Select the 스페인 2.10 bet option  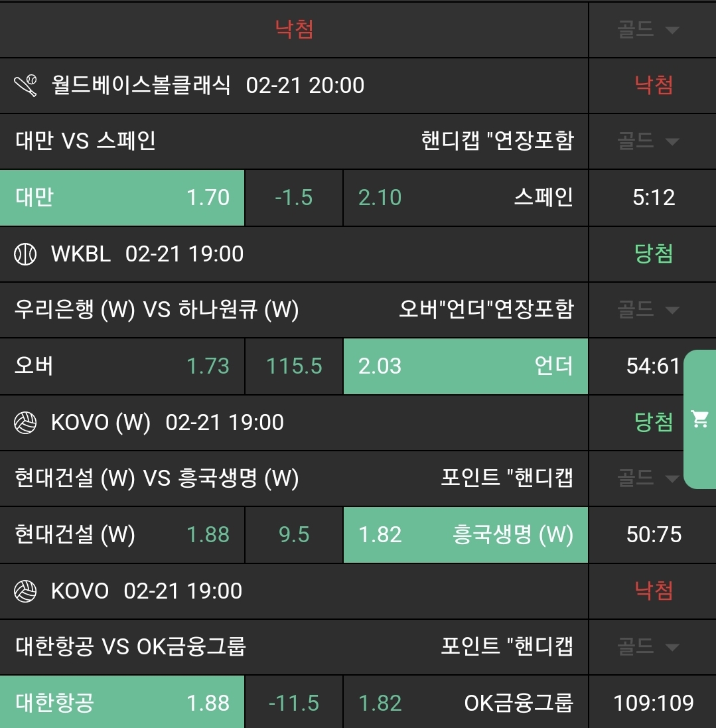coord(465,198)
